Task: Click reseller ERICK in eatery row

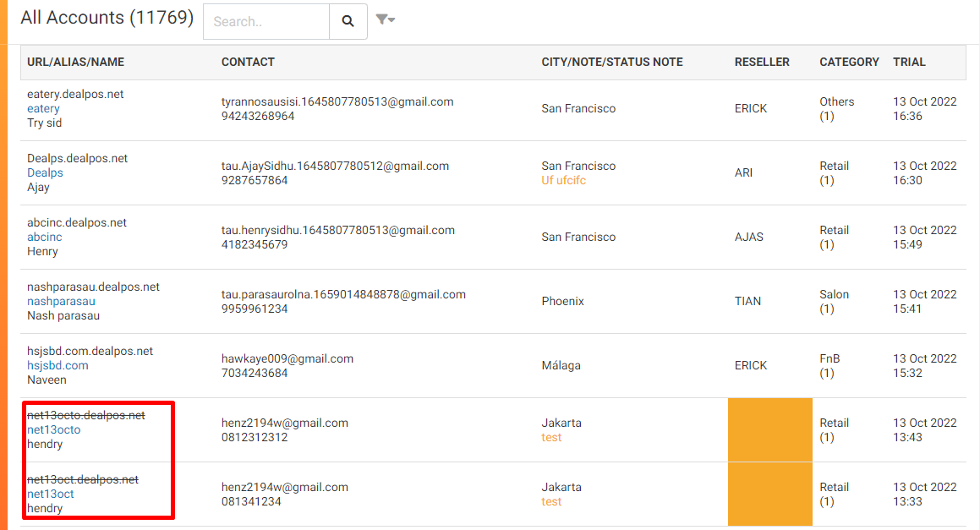Action: 751,109
